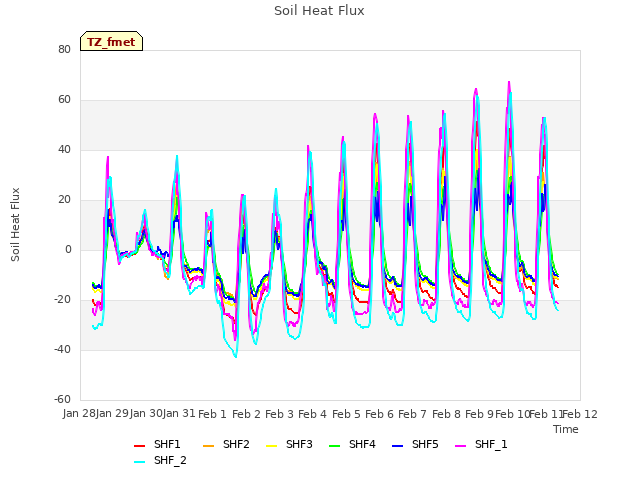This screenshot has width=640, height=480.
Task: Click the Jan 28 x-axis date label
Action: point(79,414)
